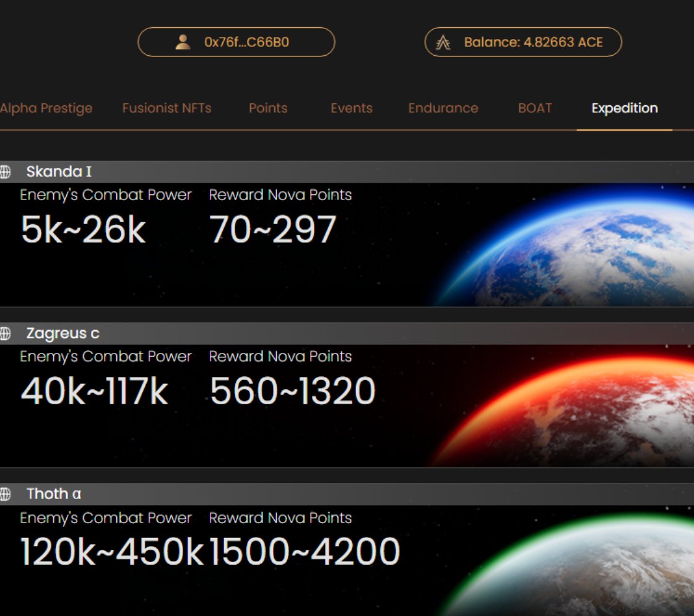Click the 1500~4200 reward value

coord(305,552)
